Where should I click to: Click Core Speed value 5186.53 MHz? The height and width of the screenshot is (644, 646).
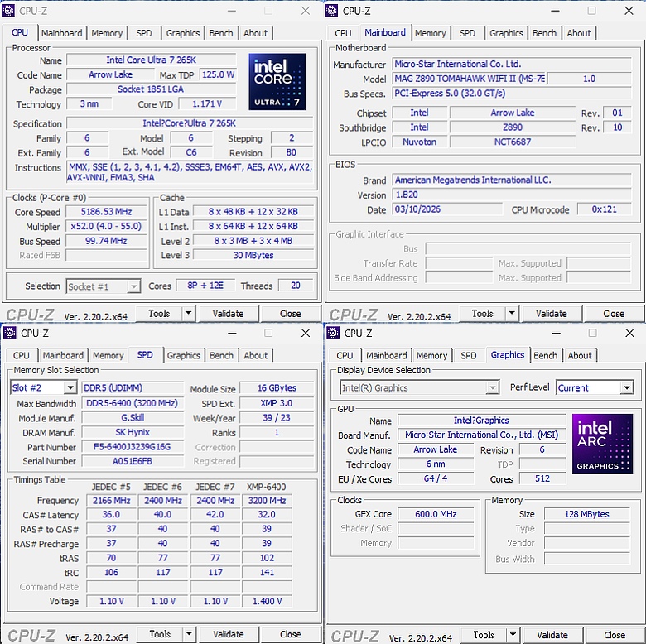(106, 212)
